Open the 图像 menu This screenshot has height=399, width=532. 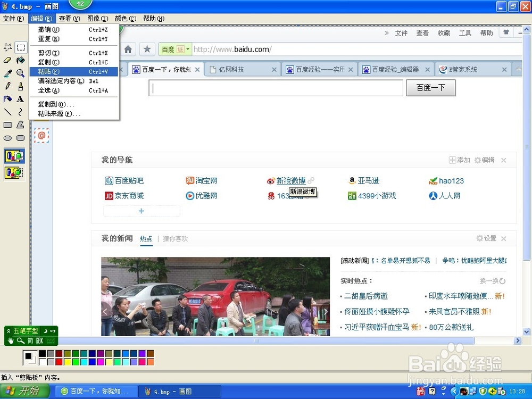click(x=97, y=19)
